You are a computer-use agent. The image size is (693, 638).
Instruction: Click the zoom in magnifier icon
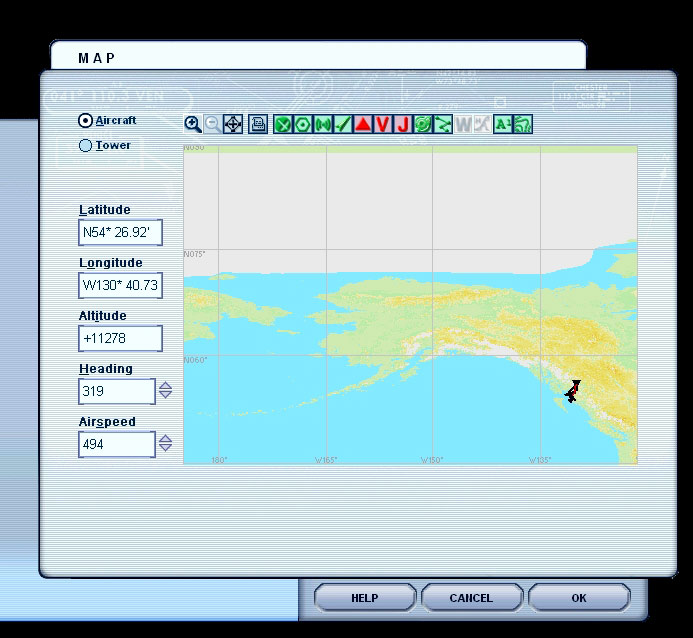click(x=193, y=124)
